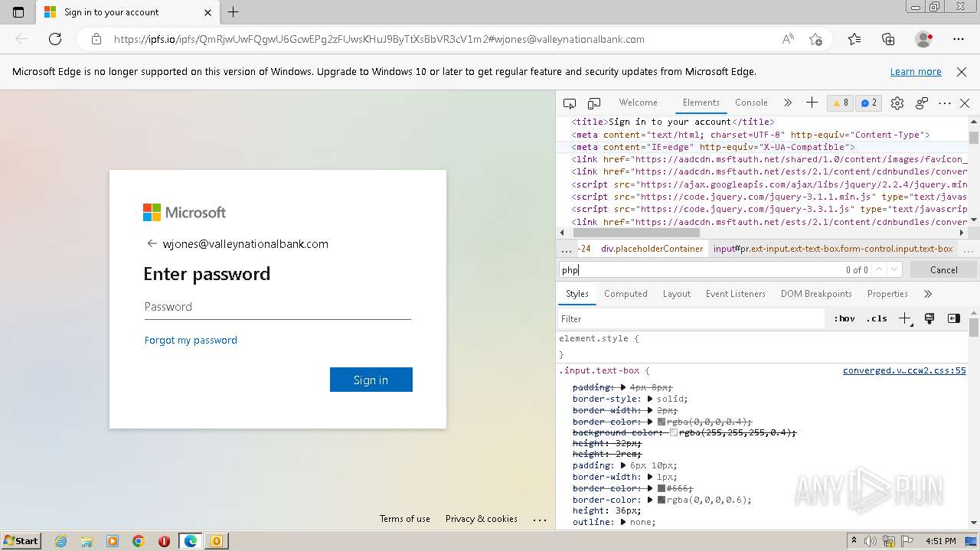Open color picker for #666 swatch
This screenshot has width=980, height=551.
(661, 488)
